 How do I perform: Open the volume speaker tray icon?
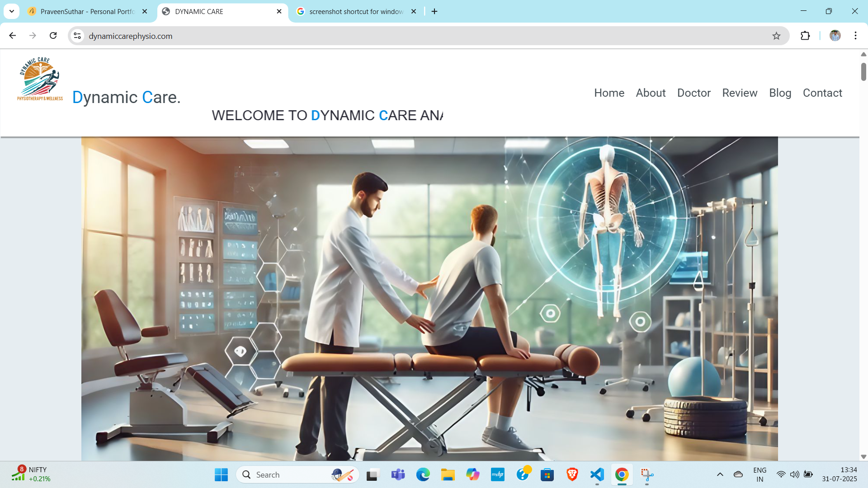794,474
